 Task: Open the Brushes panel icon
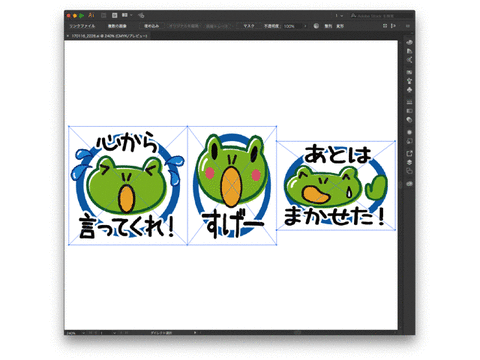409,81
